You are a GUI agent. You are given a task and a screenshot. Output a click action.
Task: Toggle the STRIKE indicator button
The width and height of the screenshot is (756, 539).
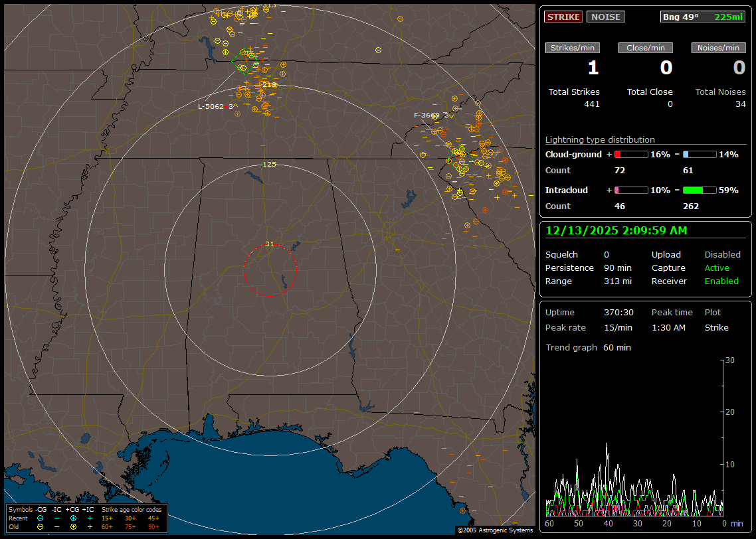[x=563, y=17]
